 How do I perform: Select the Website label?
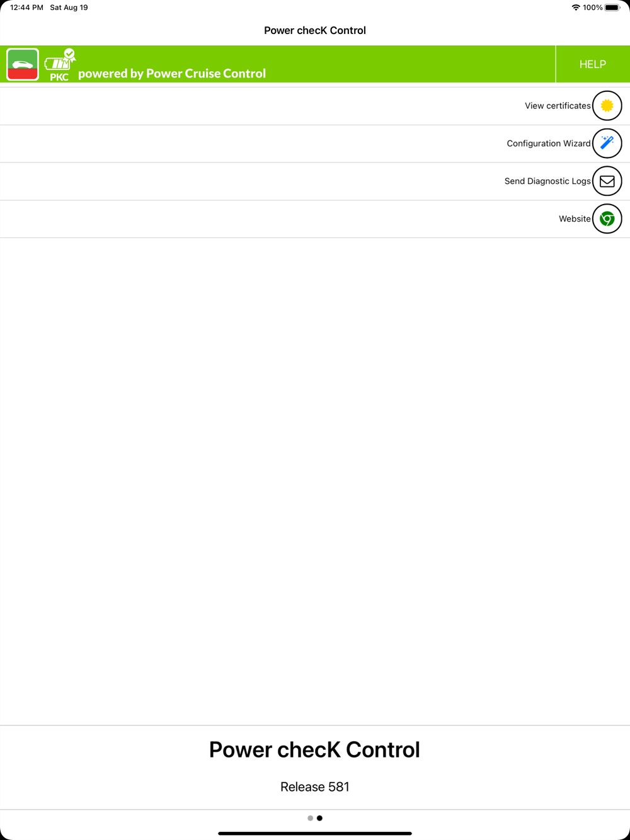[575, 219]
